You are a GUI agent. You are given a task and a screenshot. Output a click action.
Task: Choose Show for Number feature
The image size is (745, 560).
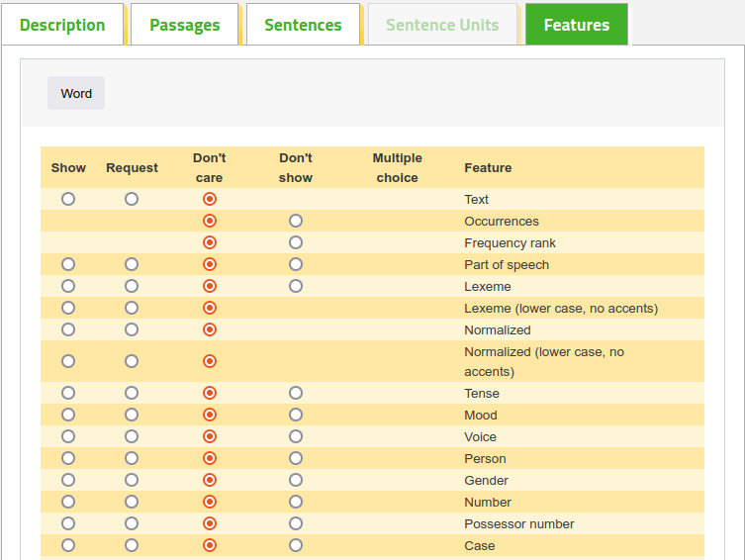tap(68, 502)
